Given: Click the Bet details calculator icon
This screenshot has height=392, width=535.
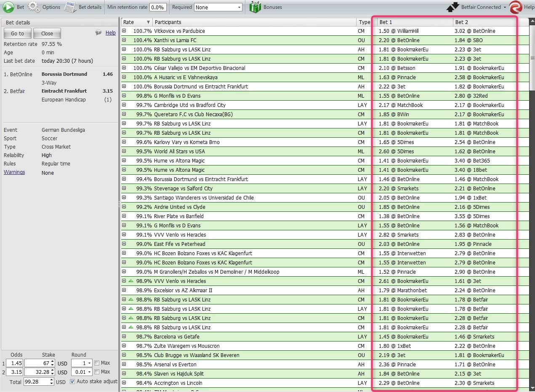Looking at the screenshot, I should click(x=70, y=7).
